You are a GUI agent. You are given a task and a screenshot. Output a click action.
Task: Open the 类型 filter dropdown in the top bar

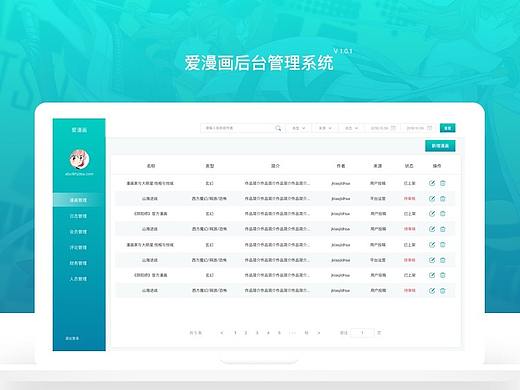point(299,128)
